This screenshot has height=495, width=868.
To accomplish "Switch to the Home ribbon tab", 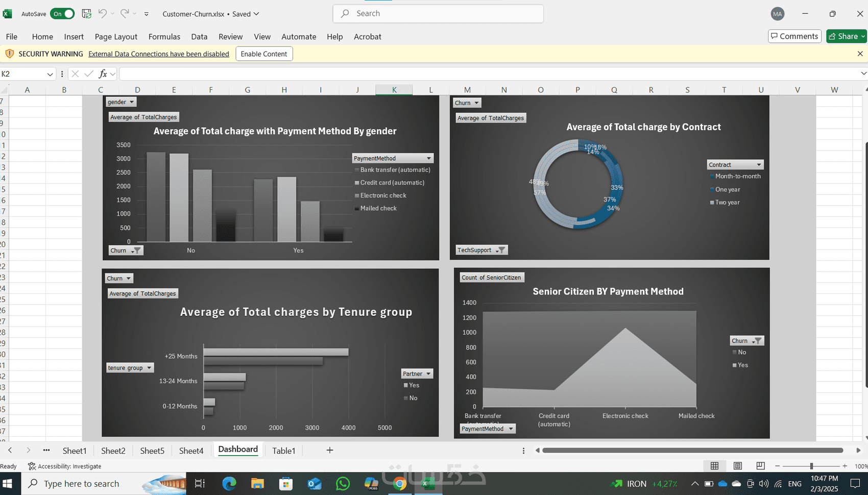I will coord(42,37).
